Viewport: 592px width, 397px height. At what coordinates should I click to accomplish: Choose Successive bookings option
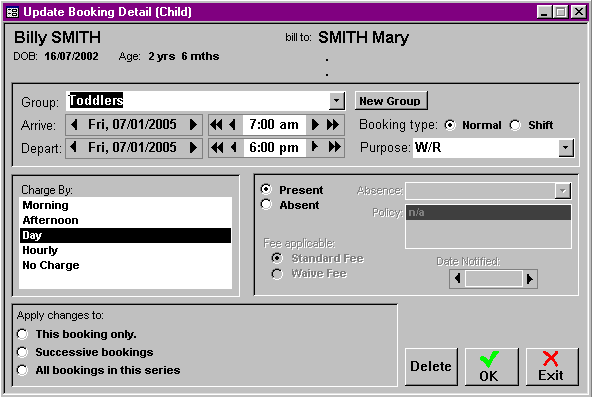coord(22,352)
